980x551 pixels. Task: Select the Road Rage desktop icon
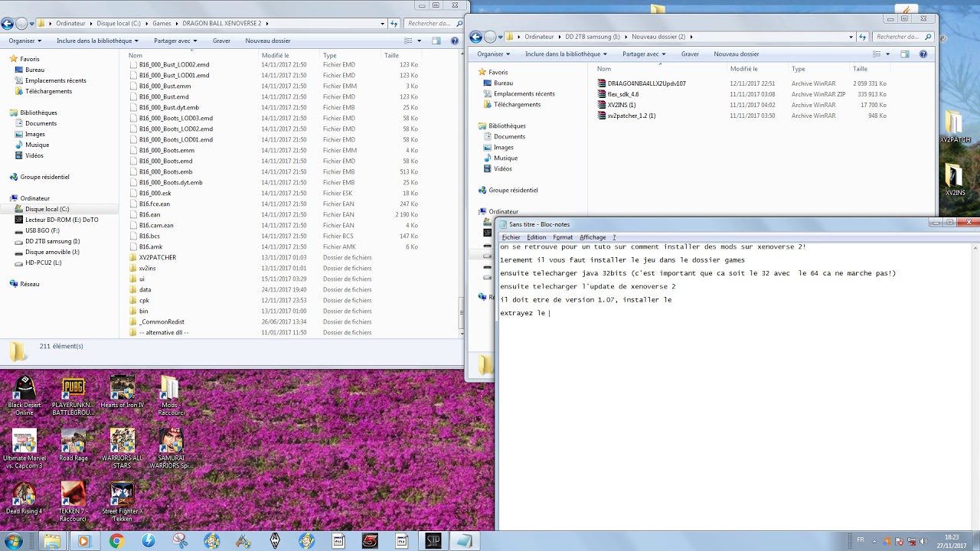(73, 445)
